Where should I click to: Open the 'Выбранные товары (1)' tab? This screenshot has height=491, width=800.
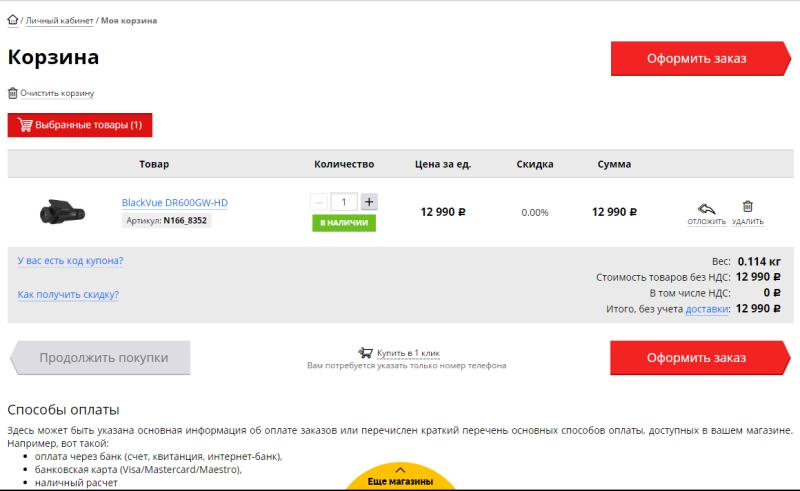coord(80,125)
